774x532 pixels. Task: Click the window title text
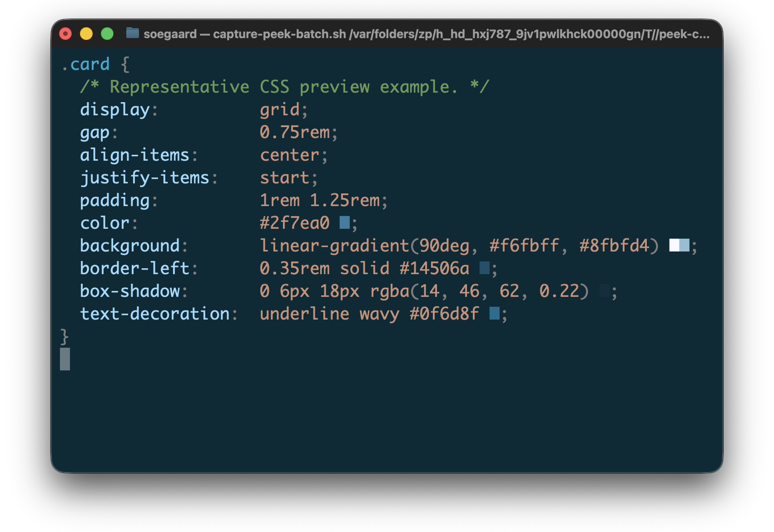pos(426,34)
